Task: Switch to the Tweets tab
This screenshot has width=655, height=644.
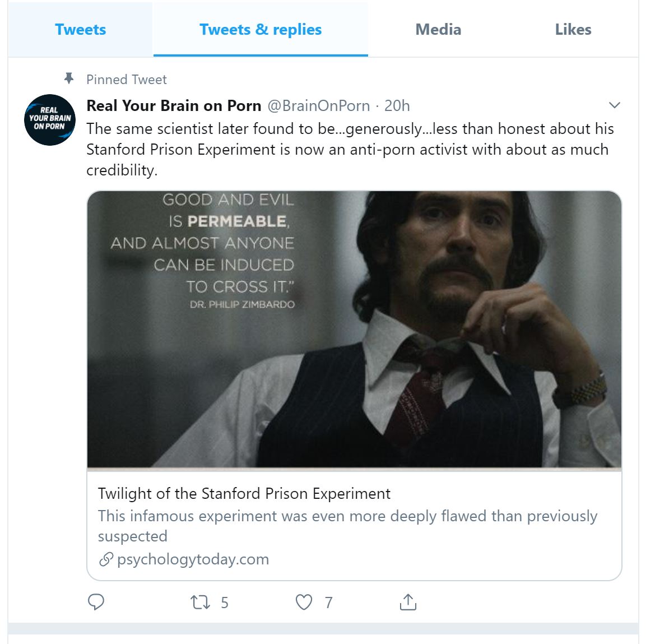Action: (80, 29)
